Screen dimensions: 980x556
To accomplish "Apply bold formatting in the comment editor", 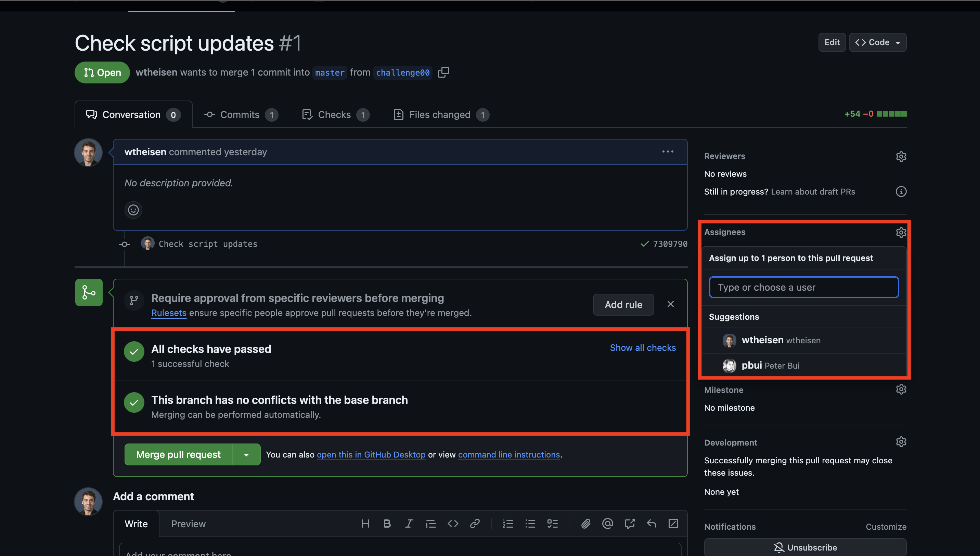I will tap(387, 524).
